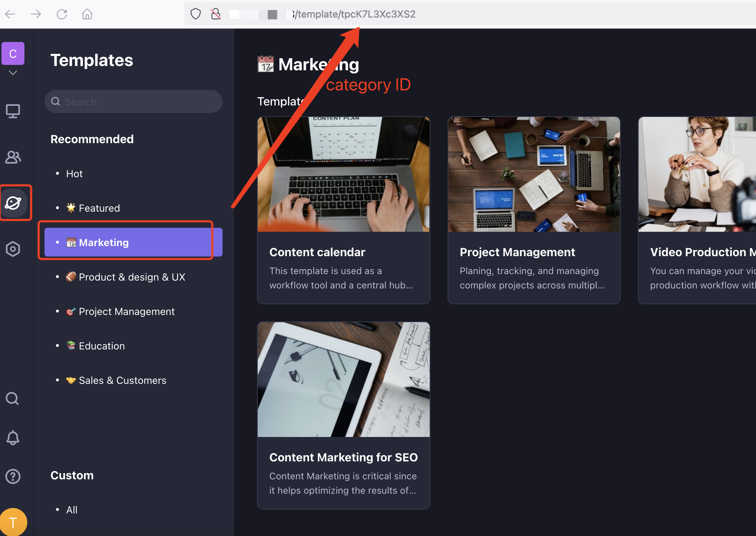Expand the workspace switcher chevron
756x536 pixels.
[x=13, y=73]
